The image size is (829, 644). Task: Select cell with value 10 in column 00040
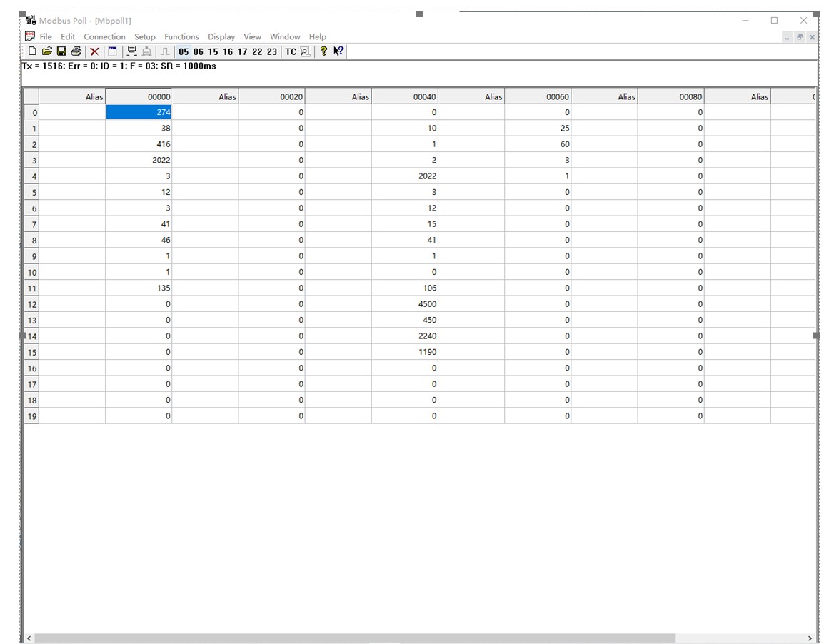coord(405,128)
